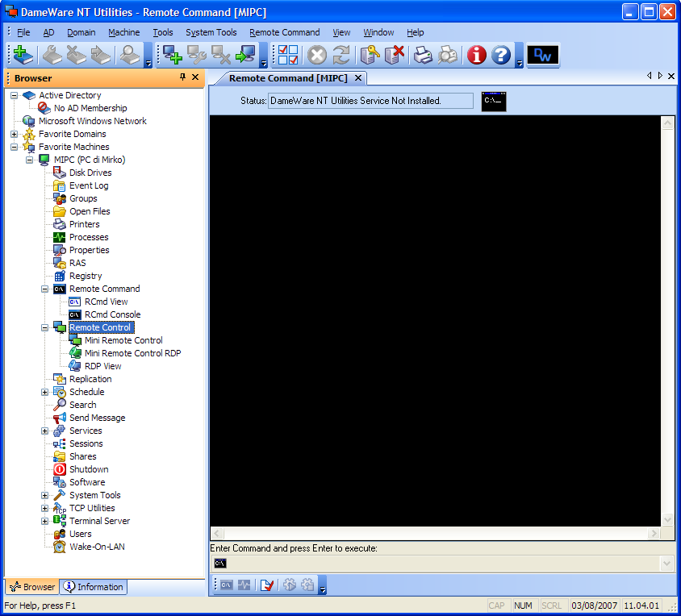Viewport: 681px width, 616px height.
Task: Open the Window menu
Action: pos(378,32)
